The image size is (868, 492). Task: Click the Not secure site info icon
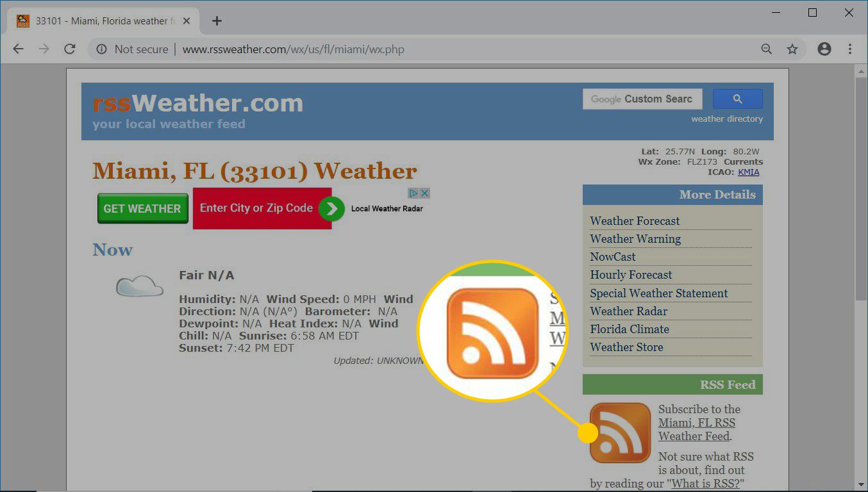(101, 49)
